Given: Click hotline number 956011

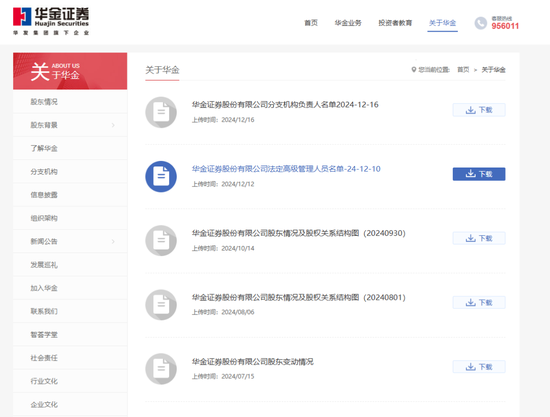Looking at the screenshot, I should pyautogui.click(x=505, y=26).
